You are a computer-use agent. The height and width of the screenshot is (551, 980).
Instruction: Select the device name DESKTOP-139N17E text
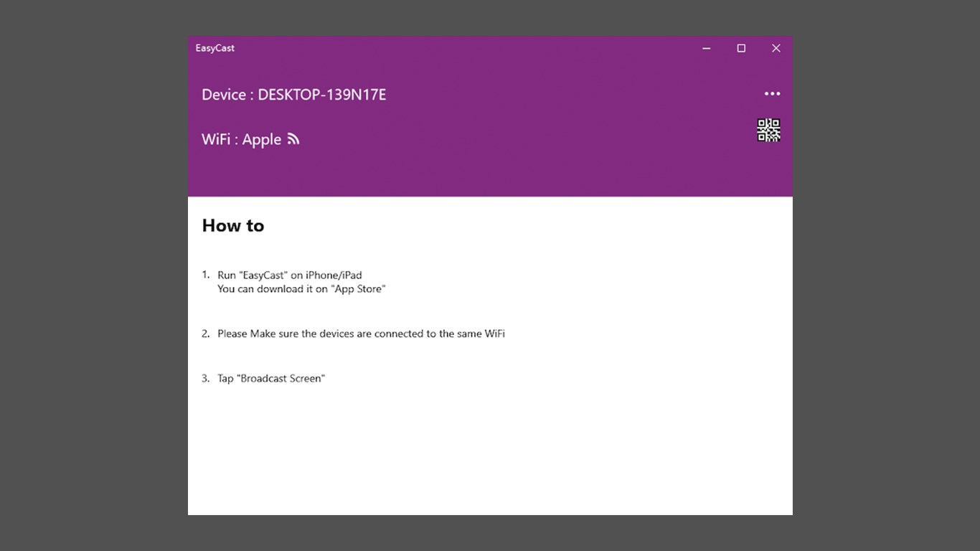tap(321, 95)
